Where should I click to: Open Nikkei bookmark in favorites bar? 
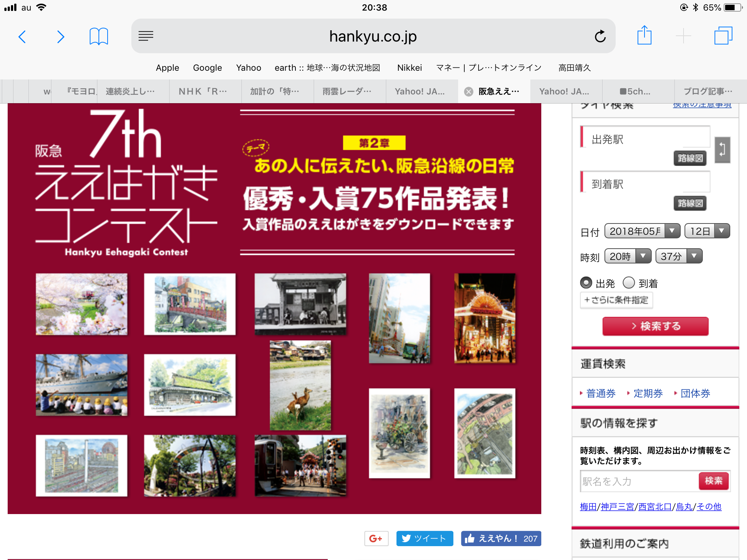coord(409,68)
